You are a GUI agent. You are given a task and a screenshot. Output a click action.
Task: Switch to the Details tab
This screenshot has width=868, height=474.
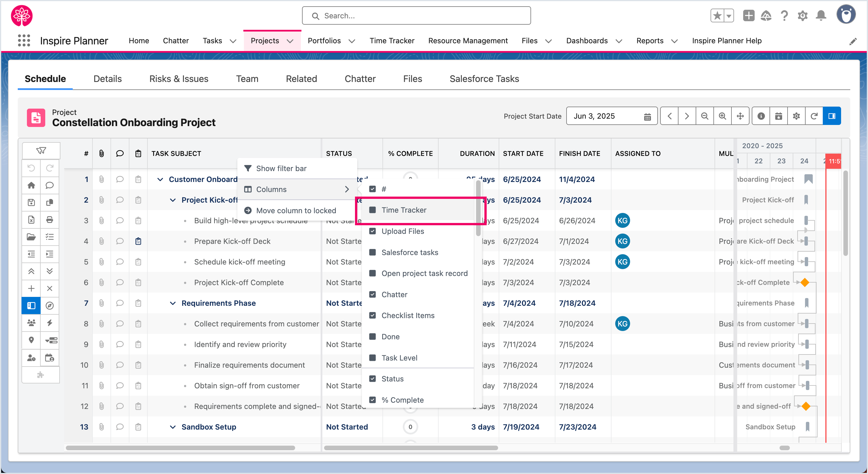click(x=107, y=79)
